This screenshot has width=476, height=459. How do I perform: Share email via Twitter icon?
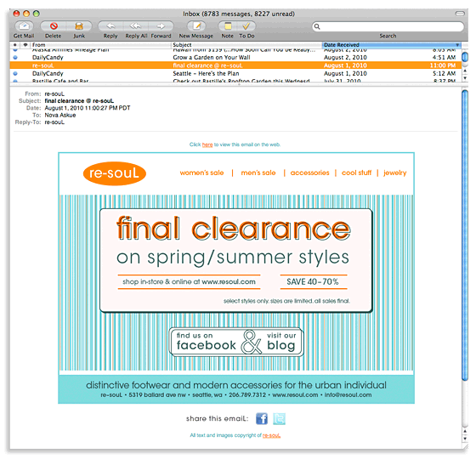[x=279, y=418]
